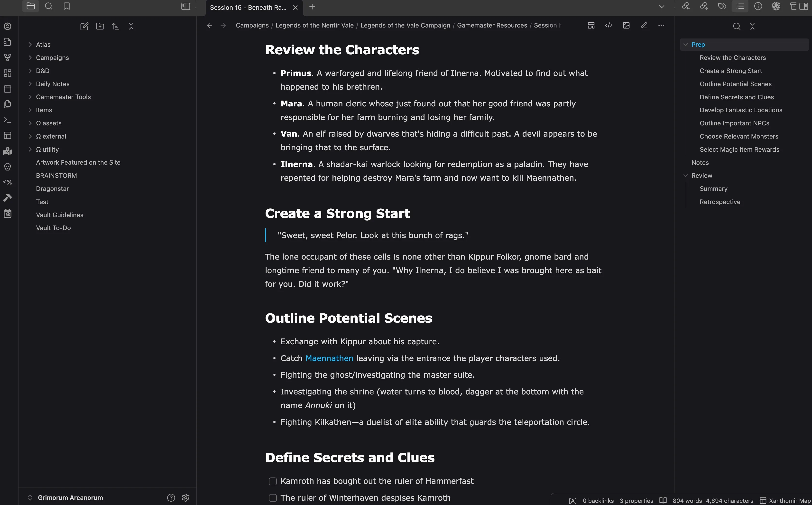Screen dimensions: 812x505
Task: Open the tags pane icon
Action: tap(722, 6)
